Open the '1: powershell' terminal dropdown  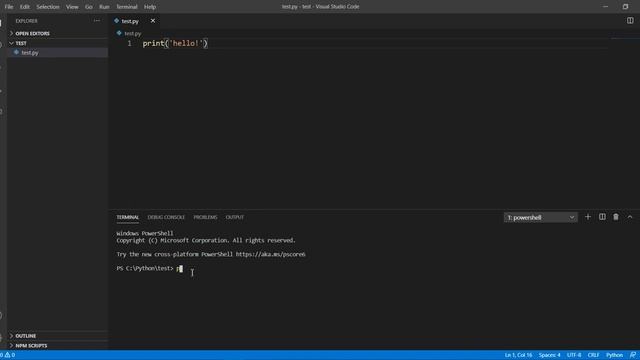coord(540,218)
